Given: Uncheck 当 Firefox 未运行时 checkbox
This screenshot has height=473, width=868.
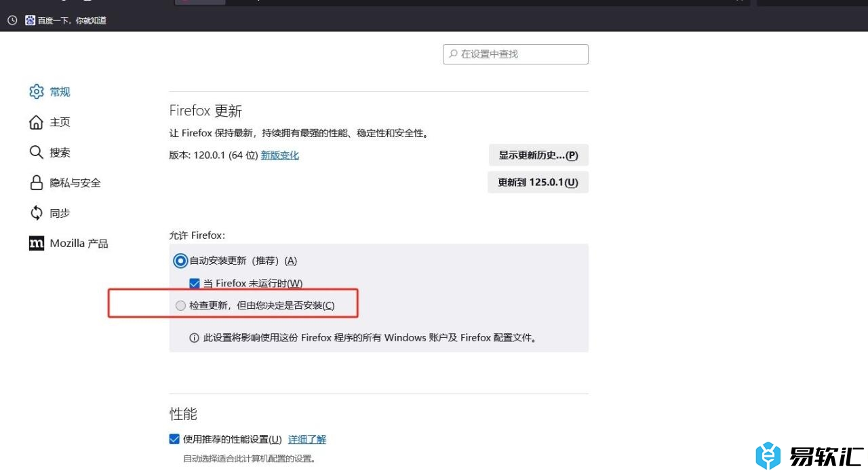Looking at the screenshot, I should point(195,284).
